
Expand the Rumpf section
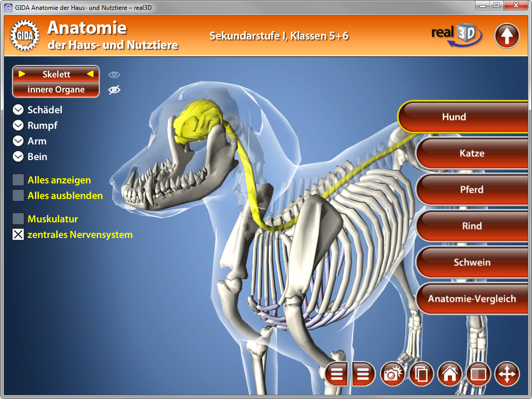pyautogui.click(x=18, y=126)
